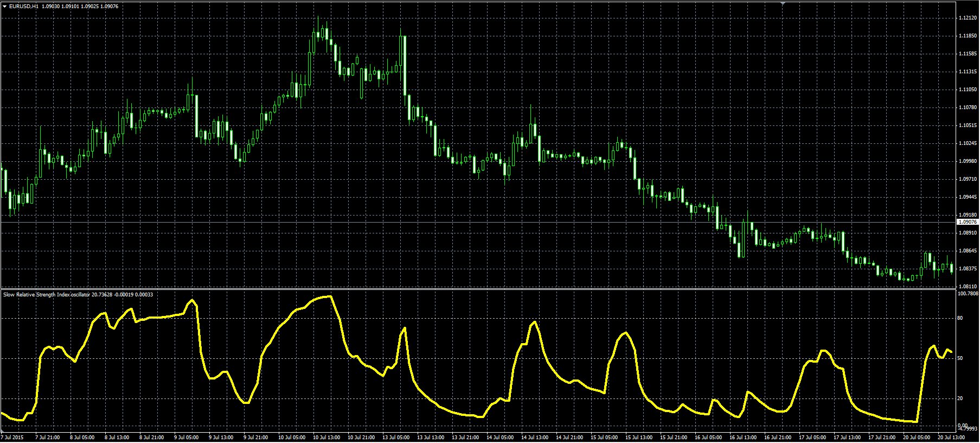Image resolution: width=980 pixels, height=443 pixels.
Task: Click the 1.08375 price axis label
Action: (968, 269)
